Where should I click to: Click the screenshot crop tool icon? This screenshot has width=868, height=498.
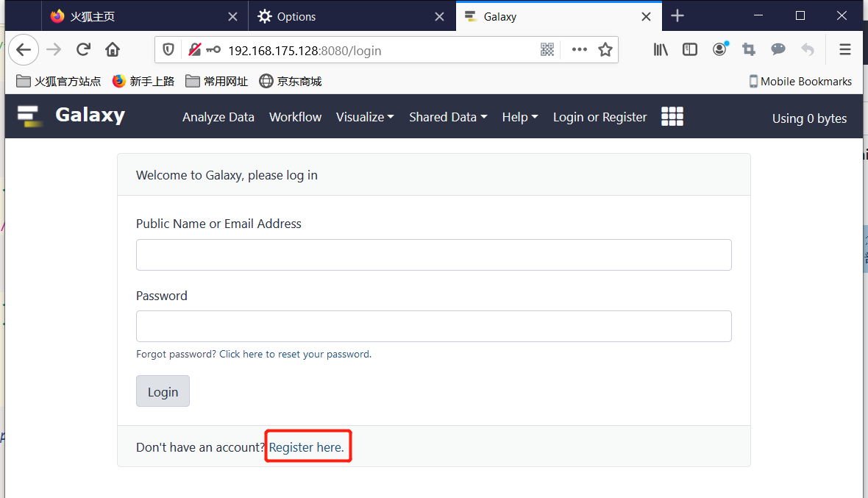(x=749, y=49)
